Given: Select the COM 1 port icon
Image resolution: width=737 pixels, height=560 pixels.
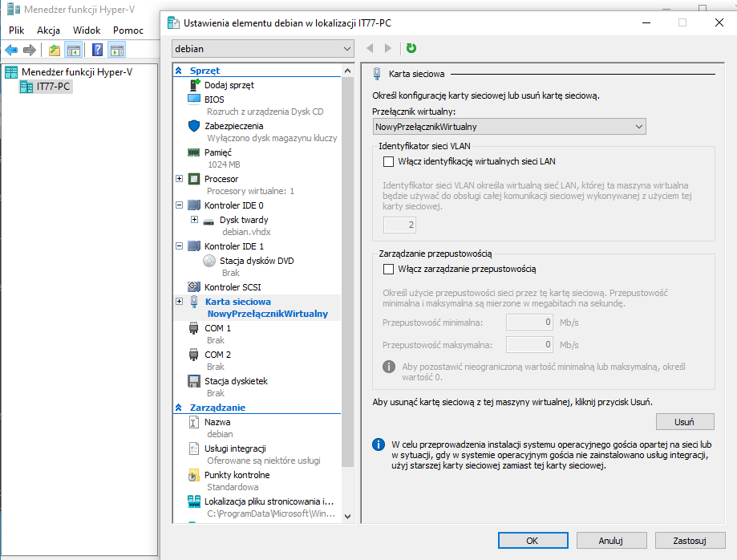Looking at the screenshot, I should (x=193, y=328).
